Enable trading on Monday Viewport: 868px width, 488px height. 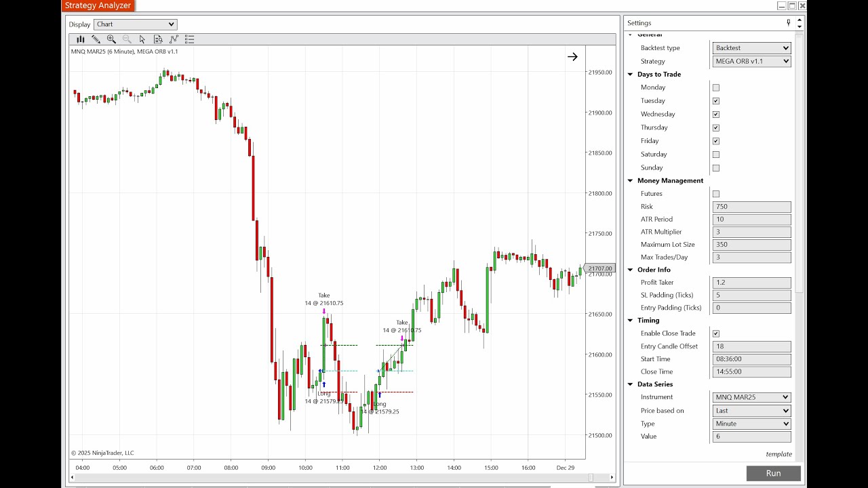[716, 87]
